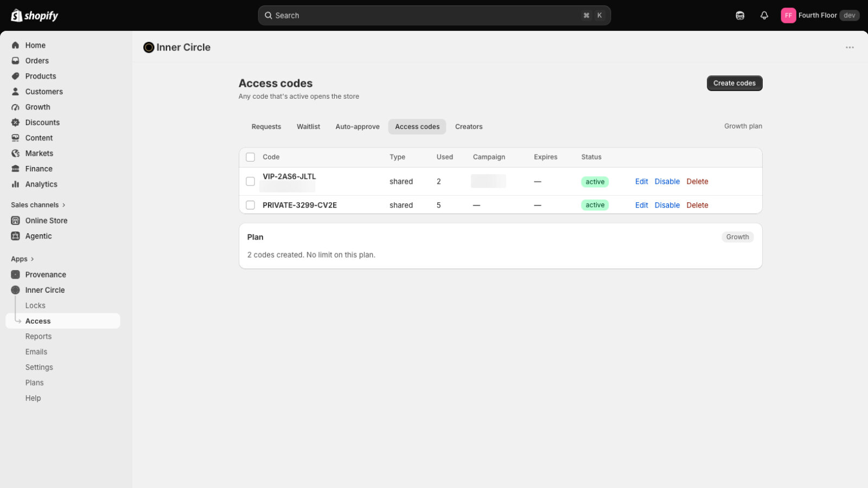Viewport: 868px width, 488px height.
Task: Edit the PRIVATE-3299-CV2E code
Action: (x=641, y=206)
